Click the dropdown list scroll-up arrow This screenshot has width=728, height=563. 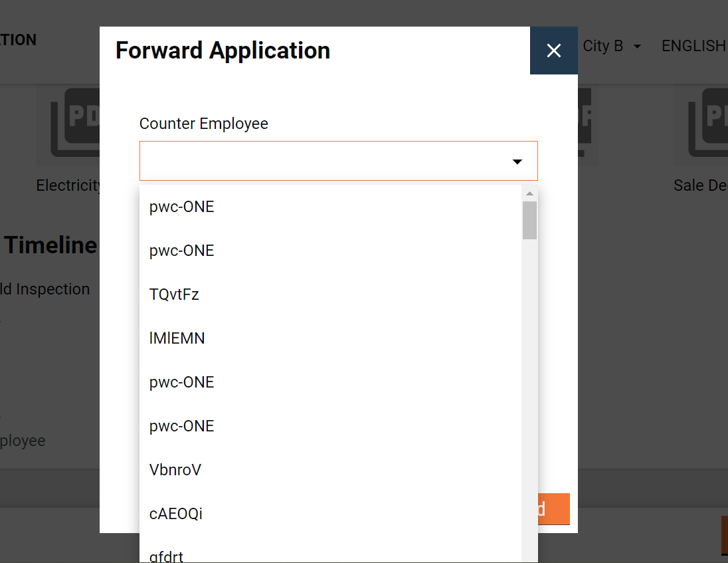[x=529, y=194]
